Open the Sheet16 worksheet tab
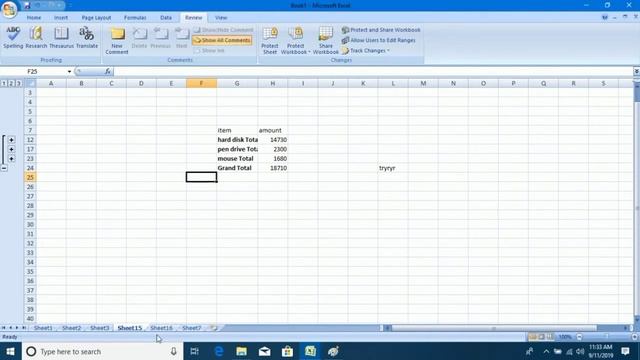 (x=161, y=328)
